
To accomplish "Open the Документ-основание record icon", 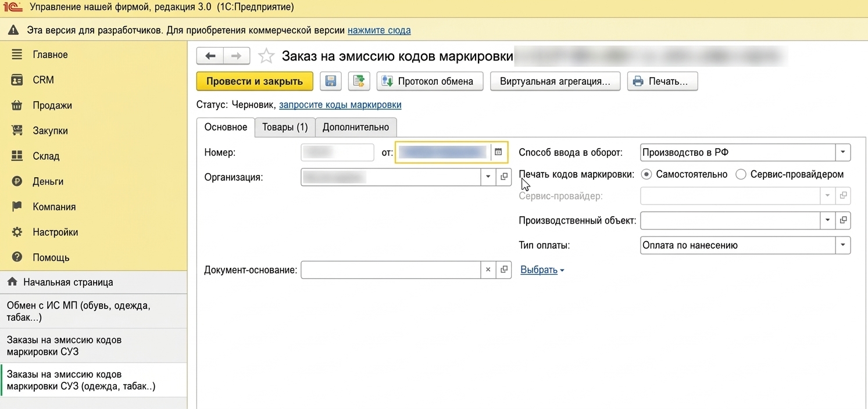I will click(504, 270).
